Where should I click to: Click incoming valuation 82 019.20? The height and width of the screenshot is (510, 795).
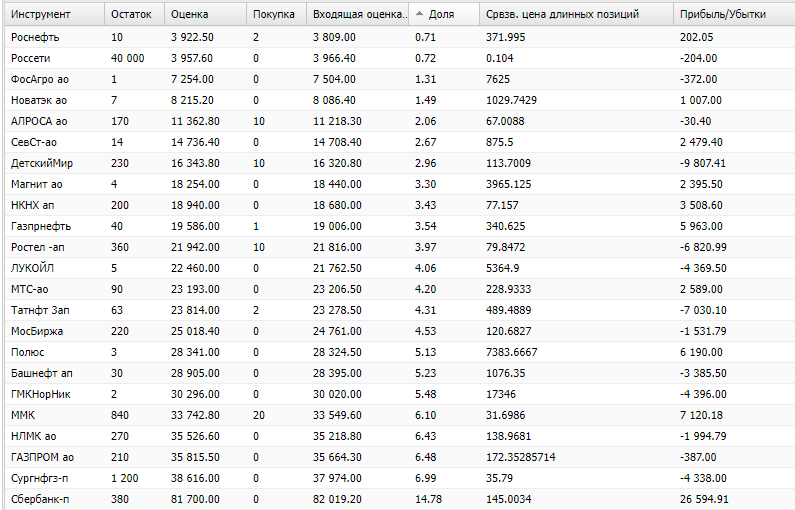click(x=337, y=499)
